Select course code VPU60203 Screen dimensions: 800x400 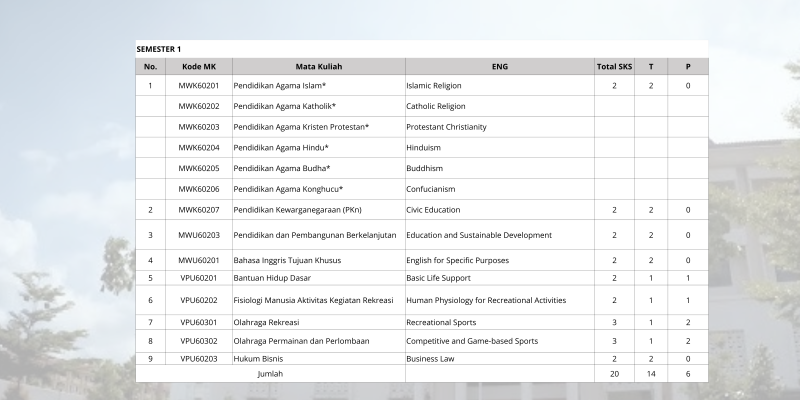199,359
